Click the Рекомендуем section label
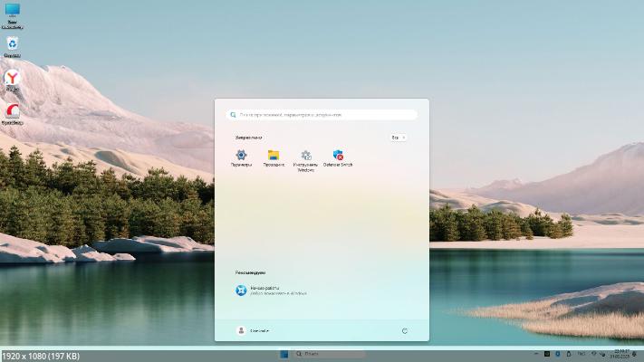Viewport: 644px width, 362px height. (250, 272)
